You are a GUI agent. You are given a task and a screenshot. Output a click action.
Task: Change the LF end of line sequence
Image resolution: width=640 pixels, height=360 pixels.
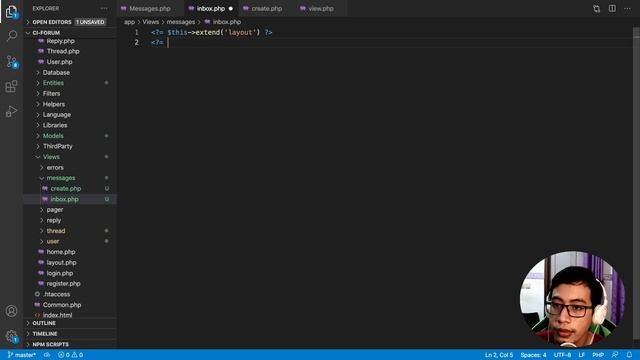[582, 355]
